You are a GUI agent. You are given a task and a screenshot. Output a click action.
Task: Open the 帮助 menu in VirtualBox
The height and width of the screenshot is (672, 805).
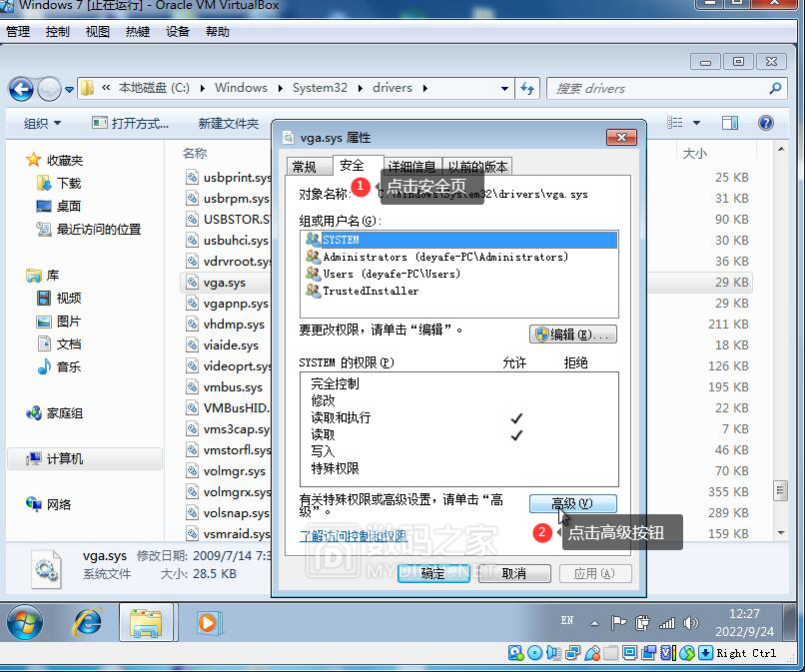pyautogui.click(x=218, y=32)
